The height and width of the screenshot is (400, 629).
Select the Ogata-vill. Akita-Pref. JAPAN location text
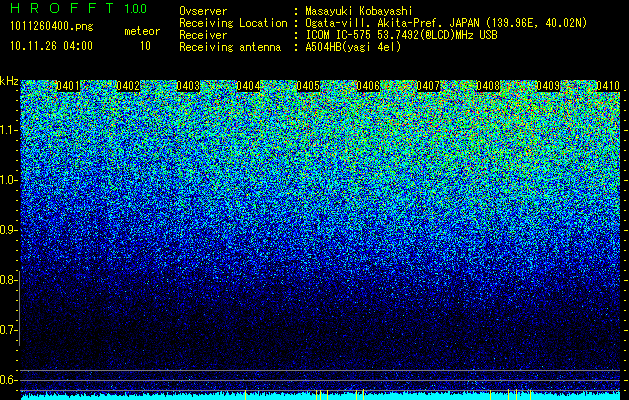tap(446, 24)
